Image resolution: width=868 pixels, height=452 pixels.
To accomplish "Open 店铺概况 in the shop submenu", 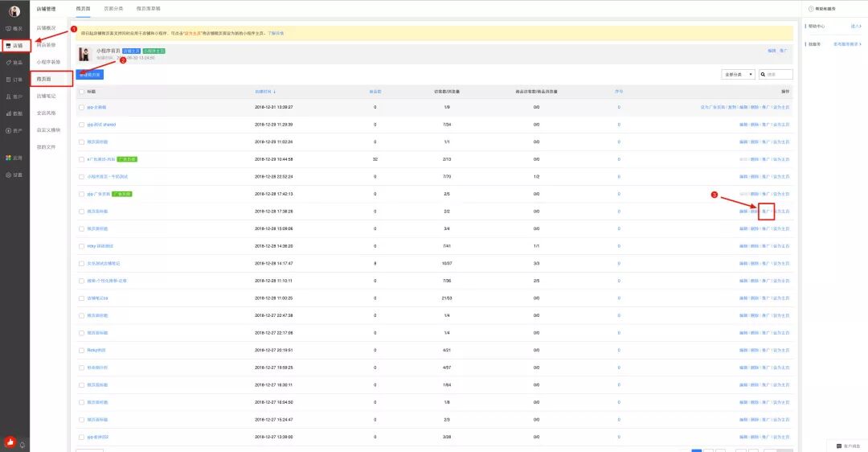I will pos(47,27).
